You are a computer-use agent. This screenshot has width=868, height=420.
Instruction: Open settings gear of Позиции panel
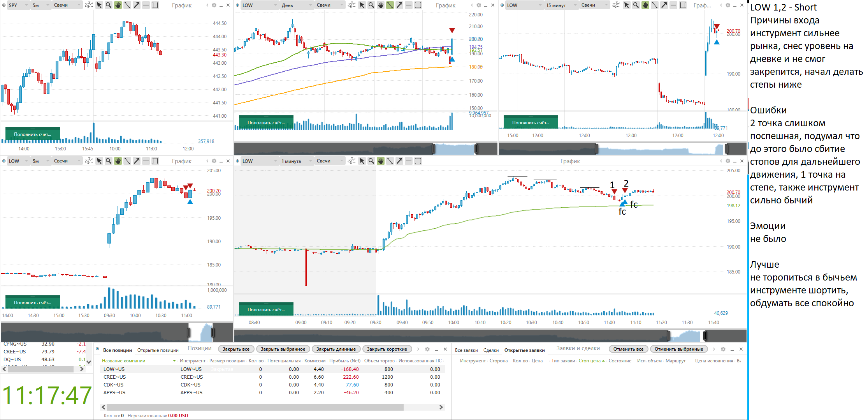(427, 349)
